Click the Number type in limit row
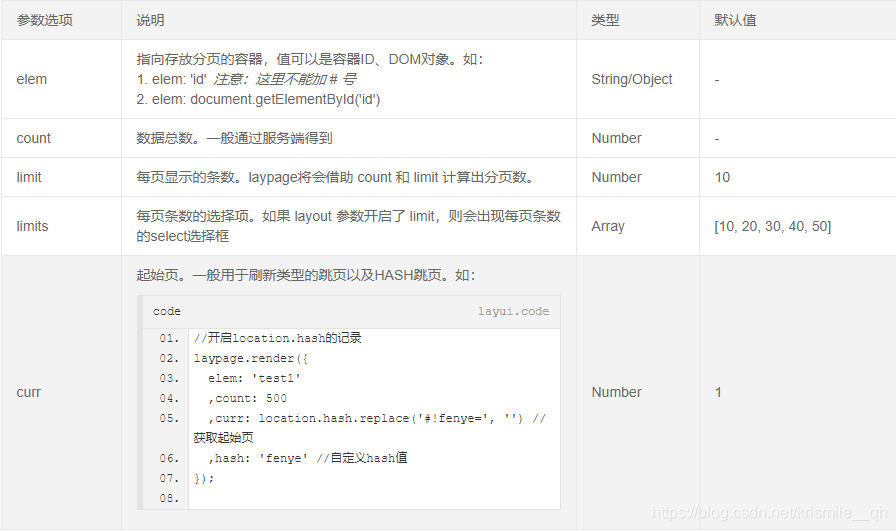Screen dimensions: 896x531 click(x=617, y=177)
